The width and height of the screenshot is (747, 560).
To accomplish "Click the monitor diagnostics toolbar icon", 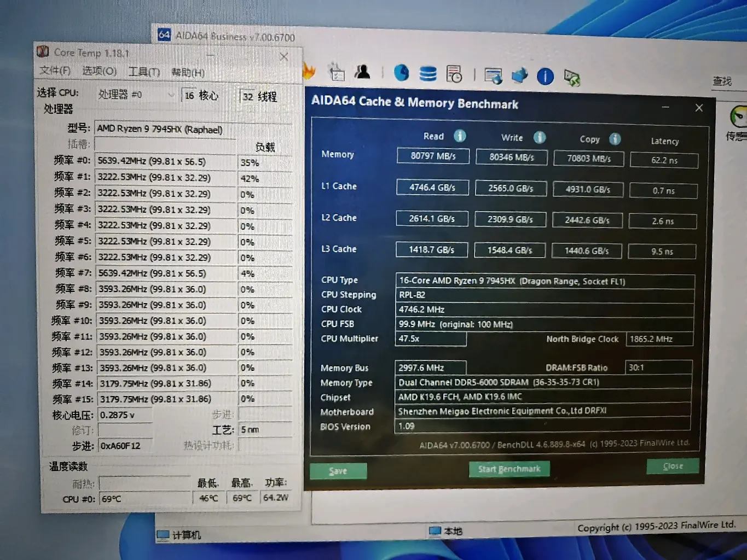I will coord(493,75).
